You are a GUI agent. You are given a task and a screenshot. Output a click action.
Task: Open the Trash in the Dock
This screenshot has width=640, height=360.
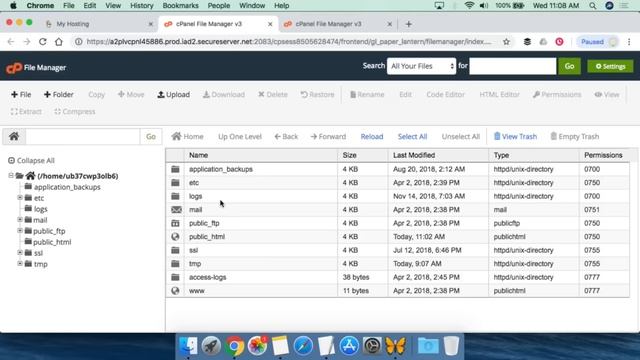[451, 346]
